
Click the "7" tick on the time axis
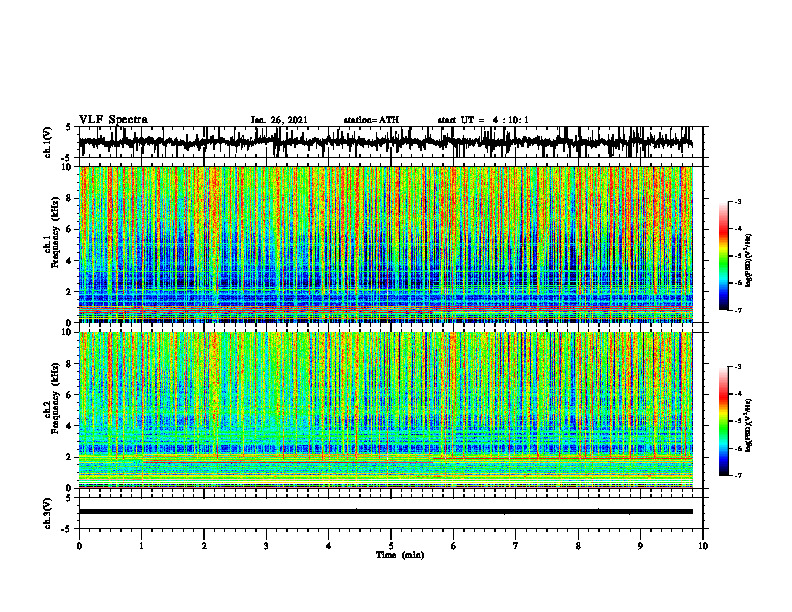(x=516, y=546)
